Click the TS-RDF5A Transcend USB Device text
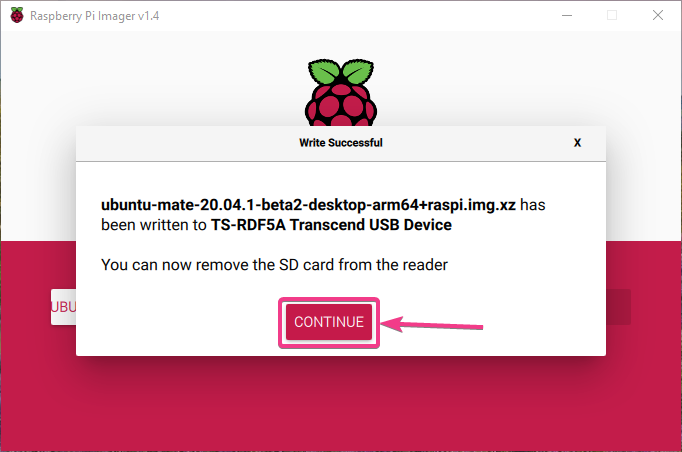 331,225
